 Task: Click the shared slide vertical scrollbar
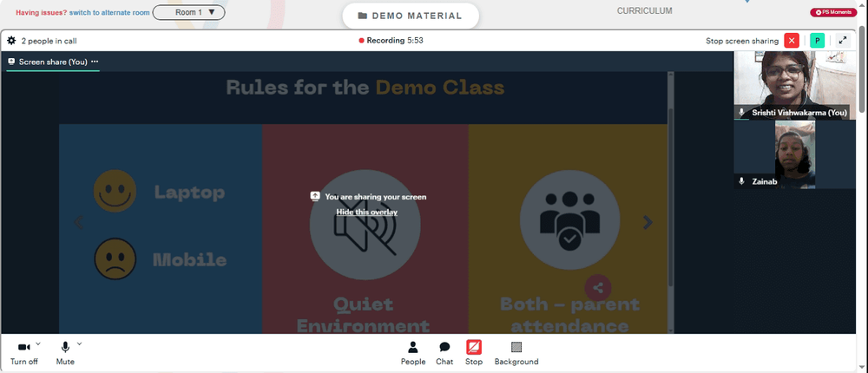tap(672, 197)
